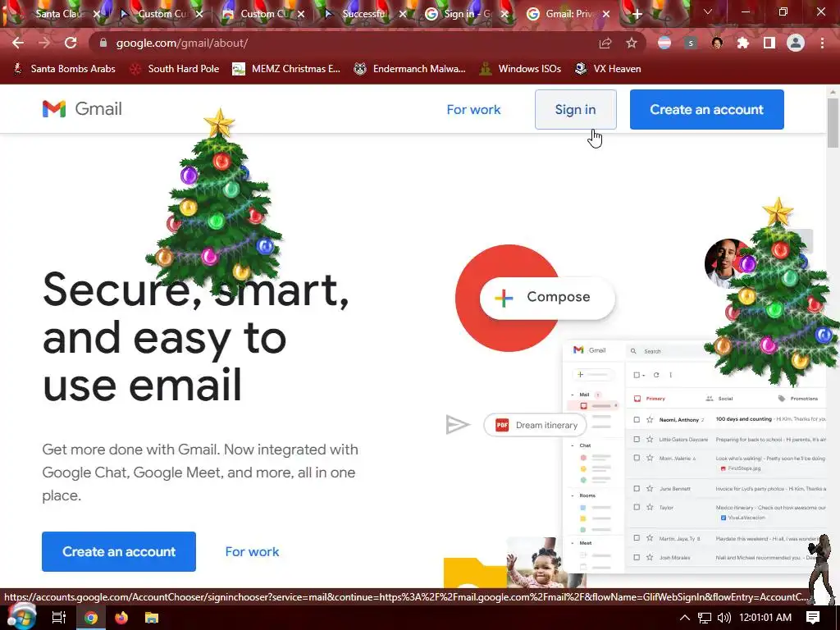
Task: Open the Extensions puzzle icon
Action: (743, 43)
